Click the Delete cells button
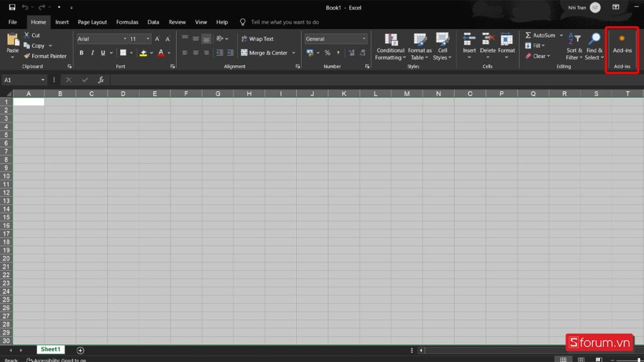This screenshot has height=362, width=644. [x=487, y=47]
